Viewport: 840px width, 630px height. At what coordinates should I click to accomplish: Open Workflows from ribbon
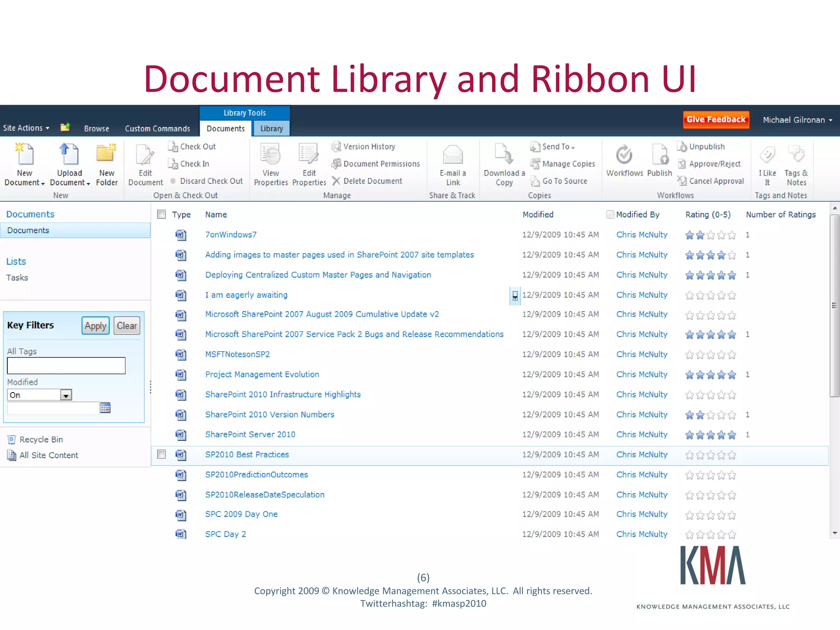pyautogui.click(x=624, y=161)
